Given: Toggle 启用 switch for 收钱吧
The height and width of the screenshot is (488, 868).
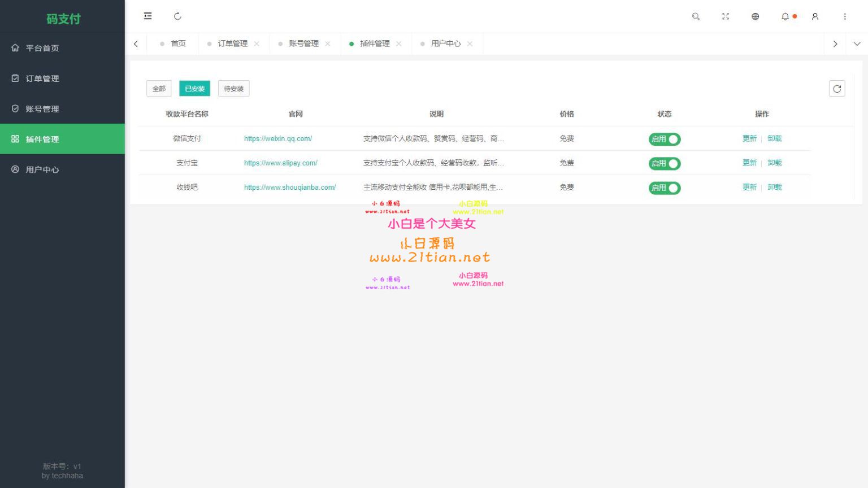Looking at the screenshot, I should point(665,188).
